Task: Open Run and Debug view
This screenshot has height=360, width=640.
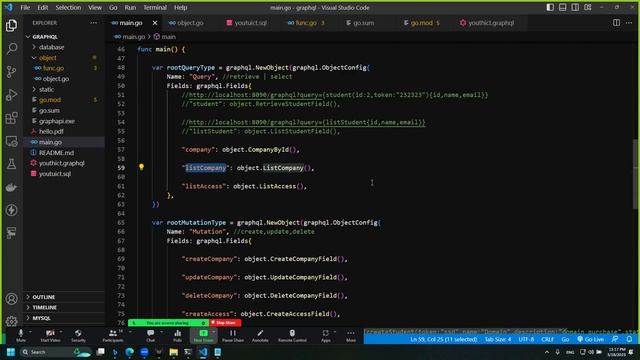Action: (x=11, y=95)
